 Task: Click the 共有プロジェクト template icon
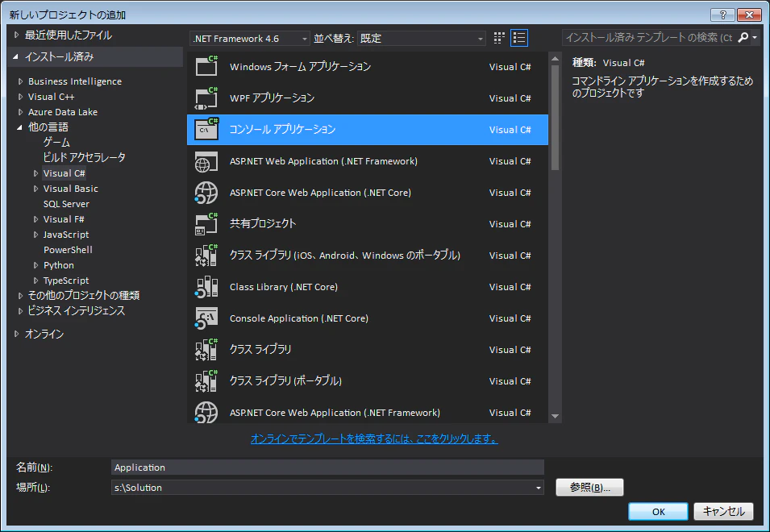coord(206,224)
